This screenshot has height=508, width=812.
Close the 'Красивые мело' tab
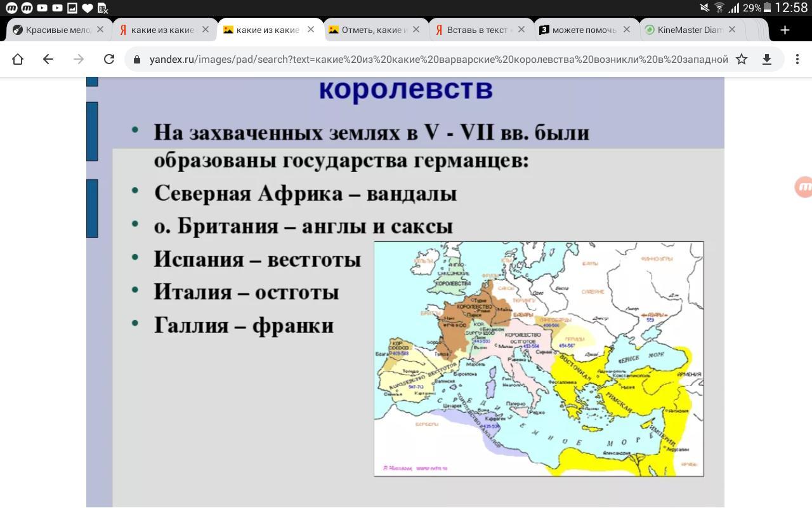100,29
